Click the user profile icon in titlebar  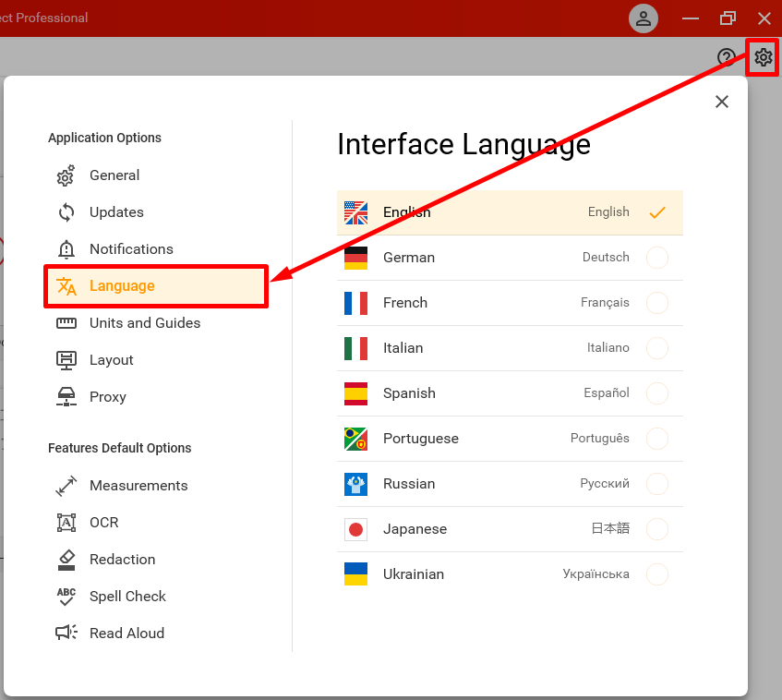click(x=644, y=18)
